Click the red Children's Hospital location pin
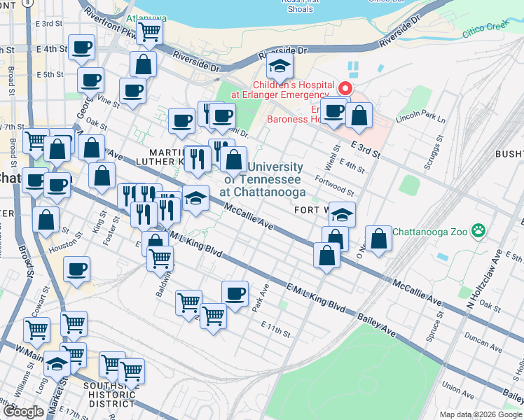 click(345, 89)
